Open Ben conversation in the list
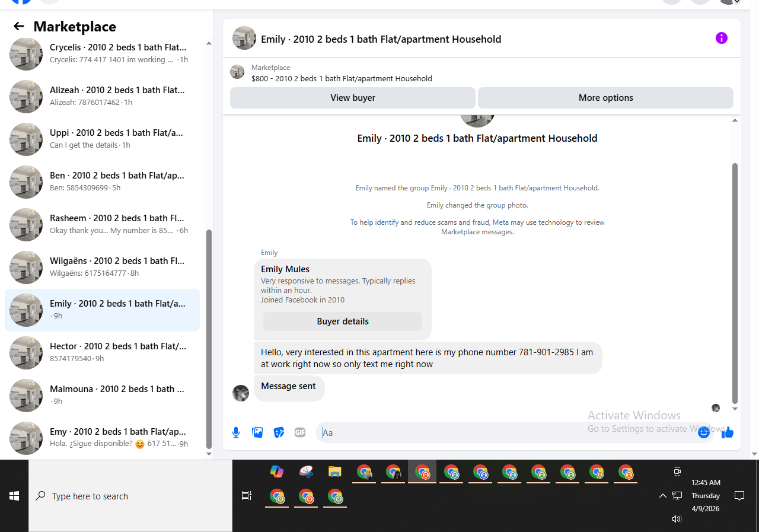 click(102, 181)
